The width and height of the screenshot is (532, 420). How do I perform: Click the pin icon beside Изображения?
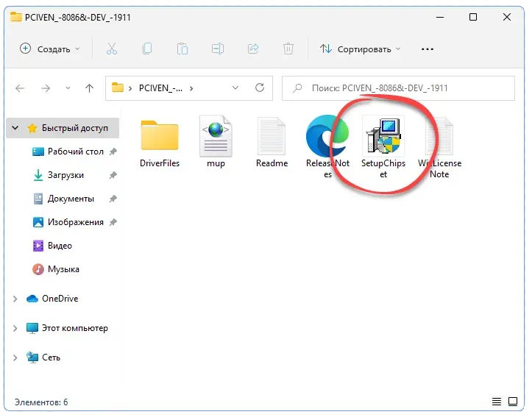coord(113,222)
